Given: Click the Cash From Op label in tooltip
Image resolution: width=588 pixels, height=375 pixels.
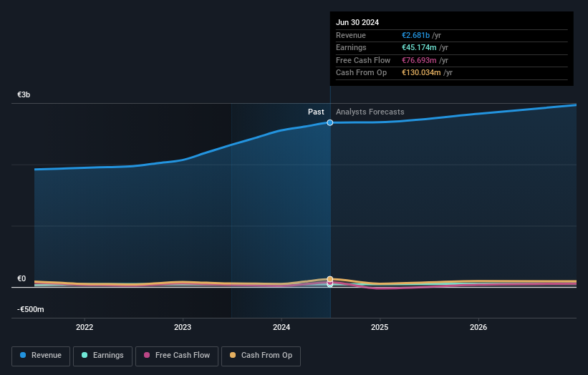Looking at the screenshot, I should point(361,73).
